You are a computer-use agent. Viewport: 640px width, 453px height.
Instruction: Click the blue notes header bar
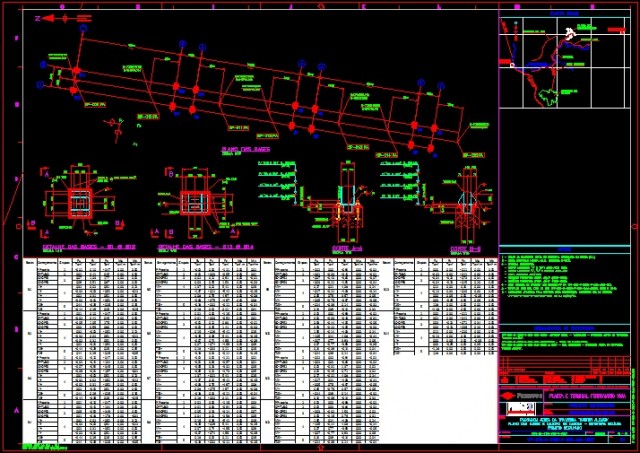pos(565,249)
